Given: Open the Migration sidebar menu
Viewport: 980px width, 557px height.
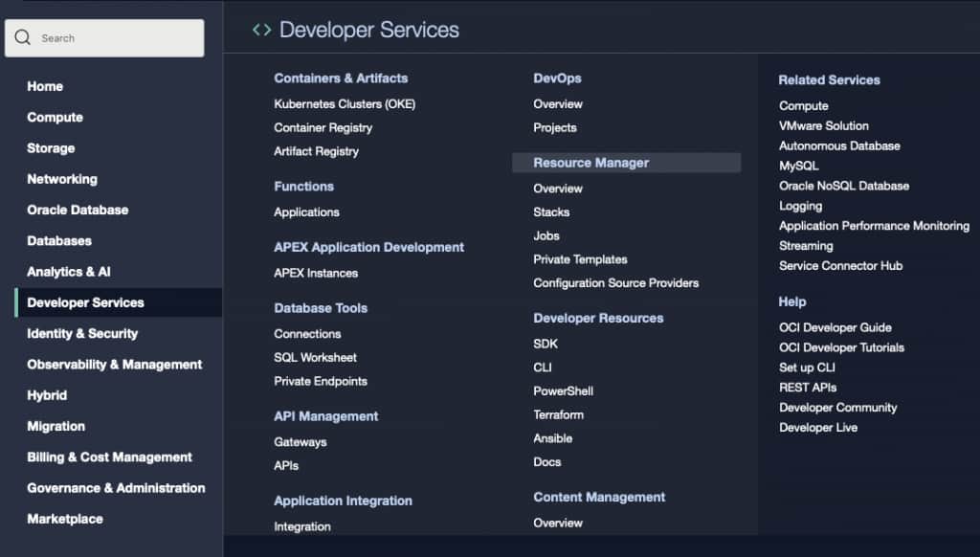Looking at the screenshot, I should point(56,426).
